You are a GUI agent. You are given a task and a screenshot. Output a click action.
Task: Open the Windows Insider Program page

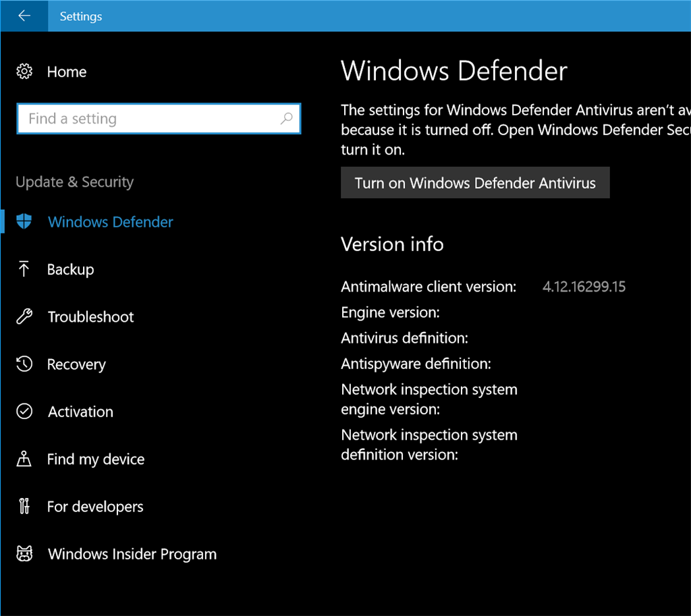[132, 554]
